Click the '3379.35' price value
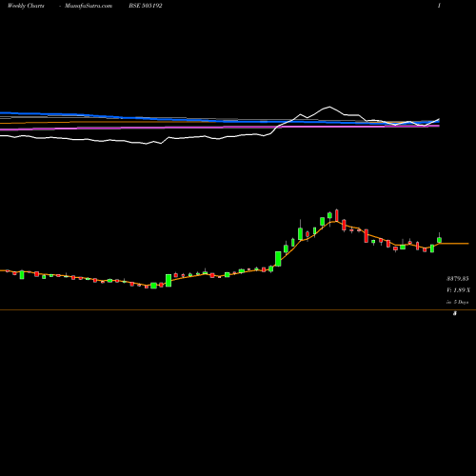Screen dimensions: 476x476 (458, 279)
